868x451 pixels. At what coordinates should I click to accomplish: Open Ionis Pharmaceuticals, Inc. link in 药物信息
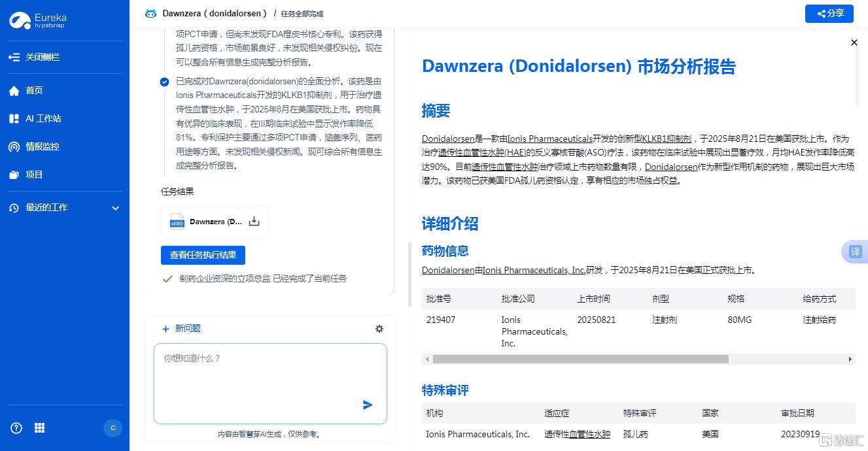coord(534,269)
